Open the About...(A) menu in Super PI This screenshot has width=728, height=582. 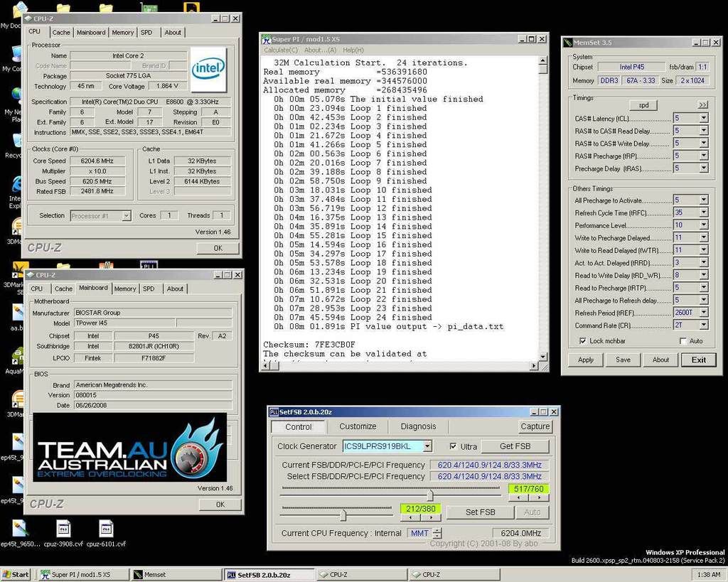321,50
